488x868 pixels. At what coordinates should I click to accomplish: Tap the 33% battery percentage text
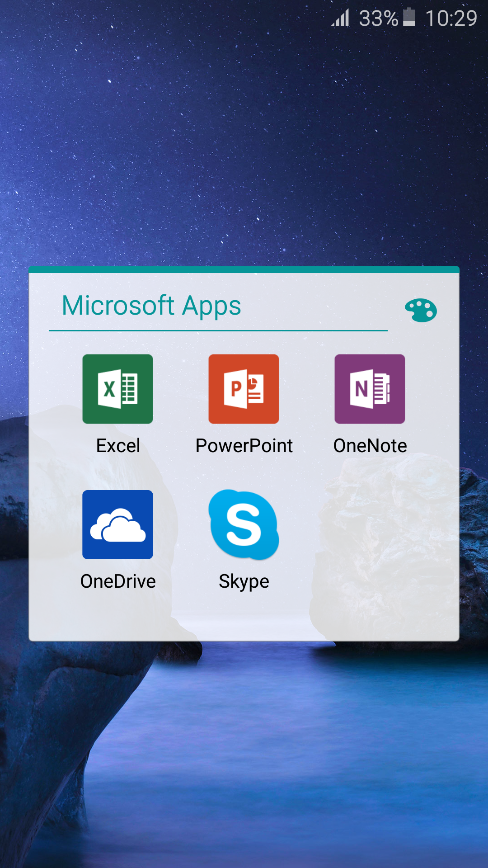pyautogui.click(x=378, y=19)
